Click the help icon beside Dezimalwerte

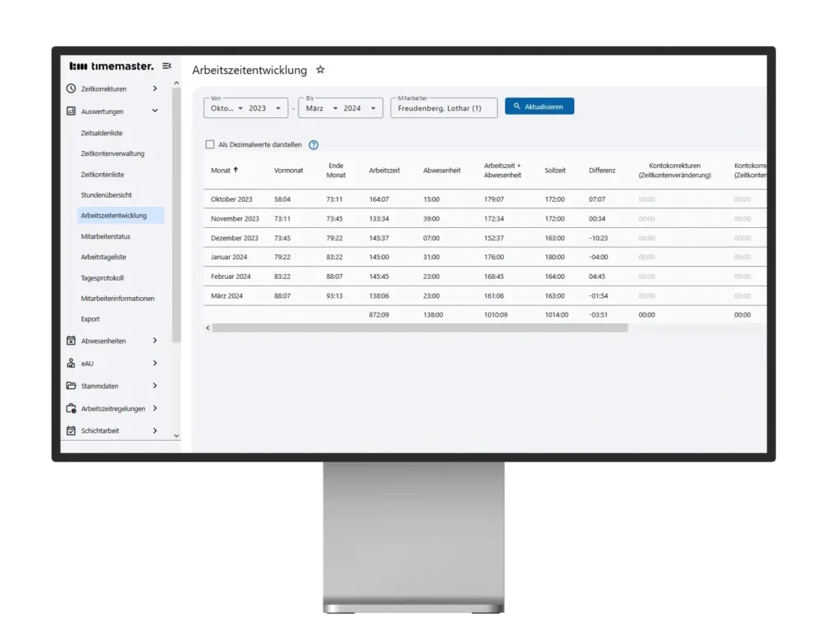pos(313,145)
